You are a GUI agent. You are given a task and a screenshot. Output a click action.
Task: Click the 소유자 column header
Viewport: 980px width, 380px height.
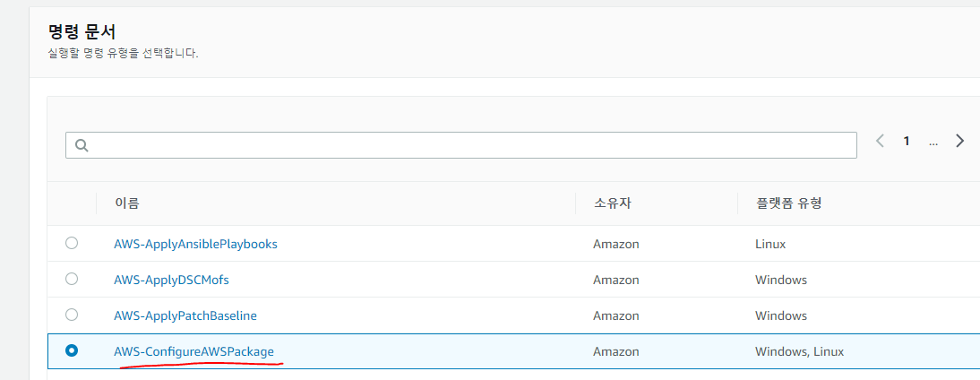coord(611,203)
